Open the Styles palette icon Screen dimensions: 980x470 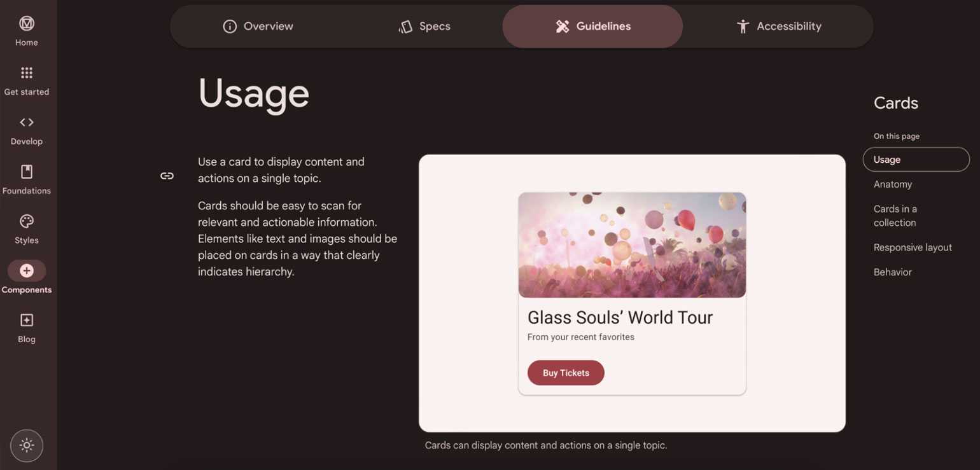pos(27,221)
